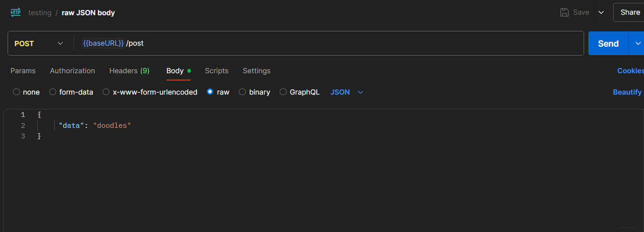Viewport: 644px width, 232px height.
Task: Select the none body type radio
Action: pyautogui.click(x=17, y=92)
